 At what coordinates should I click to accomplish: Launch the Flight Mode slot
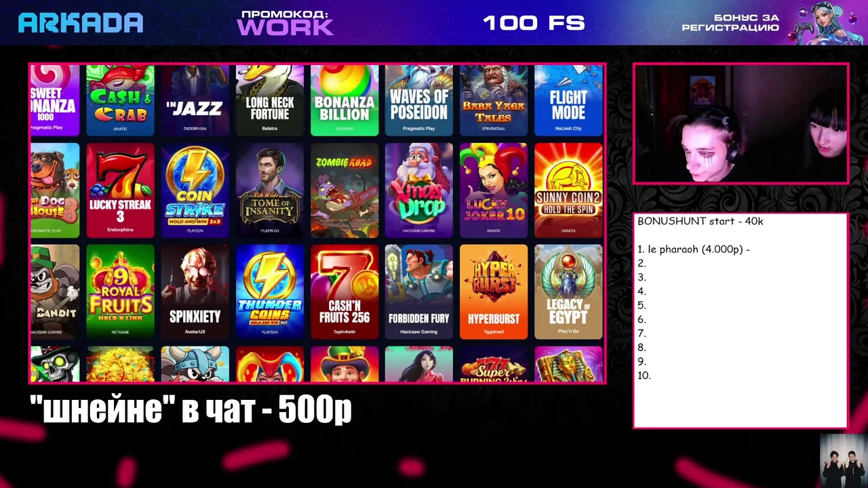coord(568,100)
